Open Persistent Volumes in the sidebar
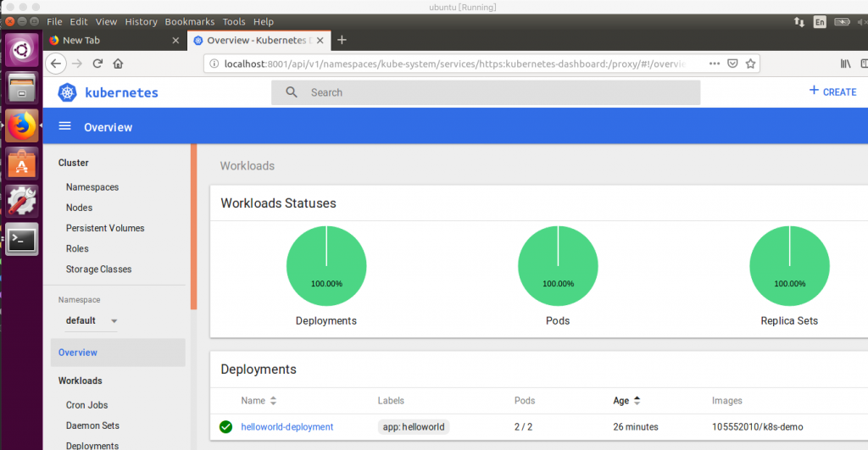The width and height of the screenshot is (868, 450). click(104, 228)
